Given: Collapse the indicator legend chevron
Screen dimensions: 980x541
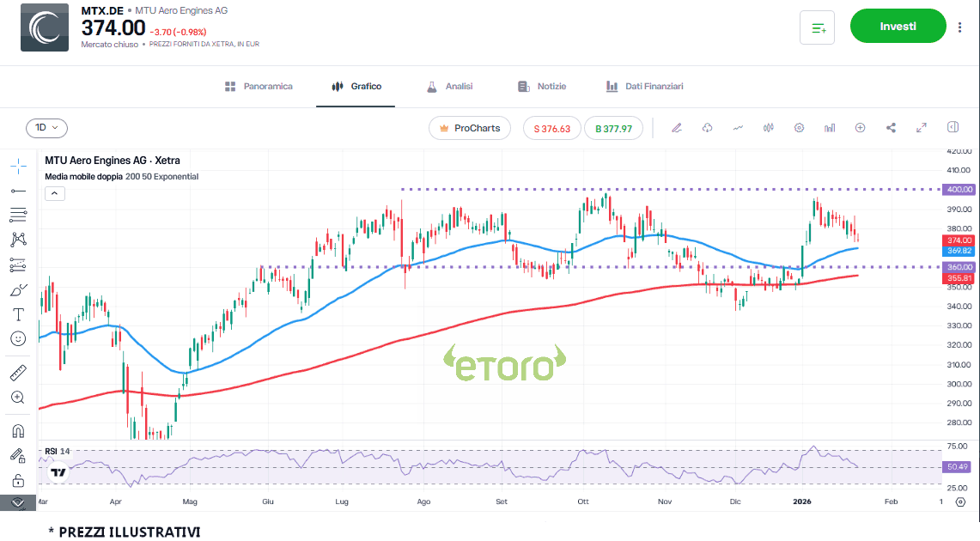Looking at the screenshot, I should tap(54, 193).
